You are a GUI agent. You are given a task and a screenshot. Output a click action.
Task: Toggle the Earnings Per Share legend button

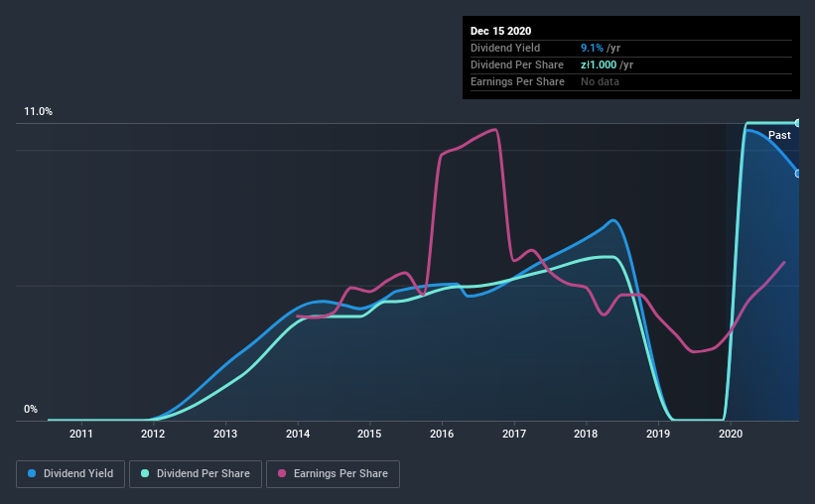tap(333, 474)
